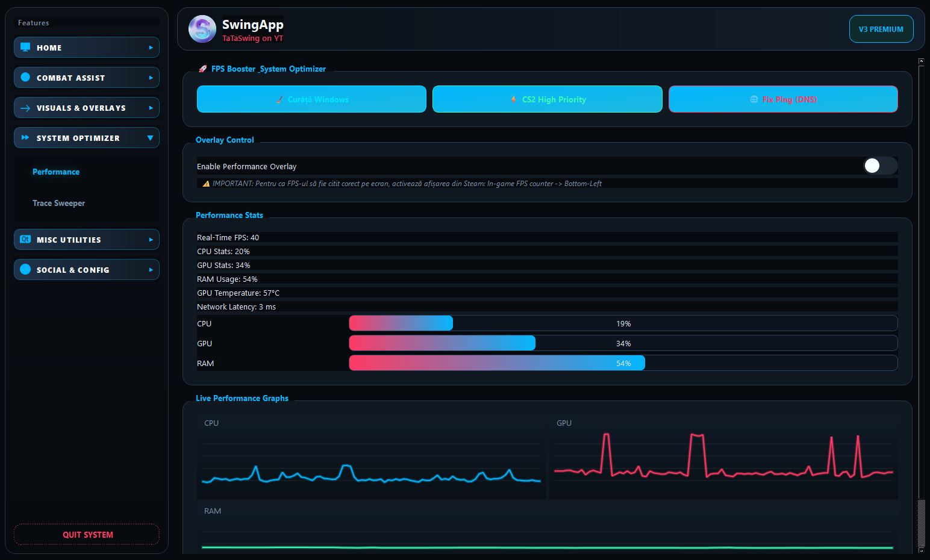Click the CS2 High Priority button
This screenshot has height=560, width=930.
(548, 99)
